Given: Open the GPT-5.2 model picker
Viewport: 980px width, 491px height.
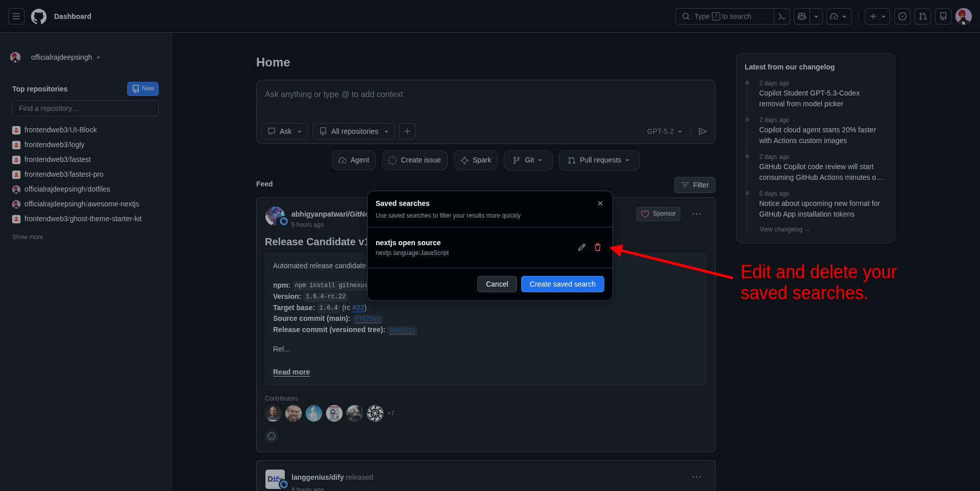Looking at the screenshot, I should tap(664, 131).
